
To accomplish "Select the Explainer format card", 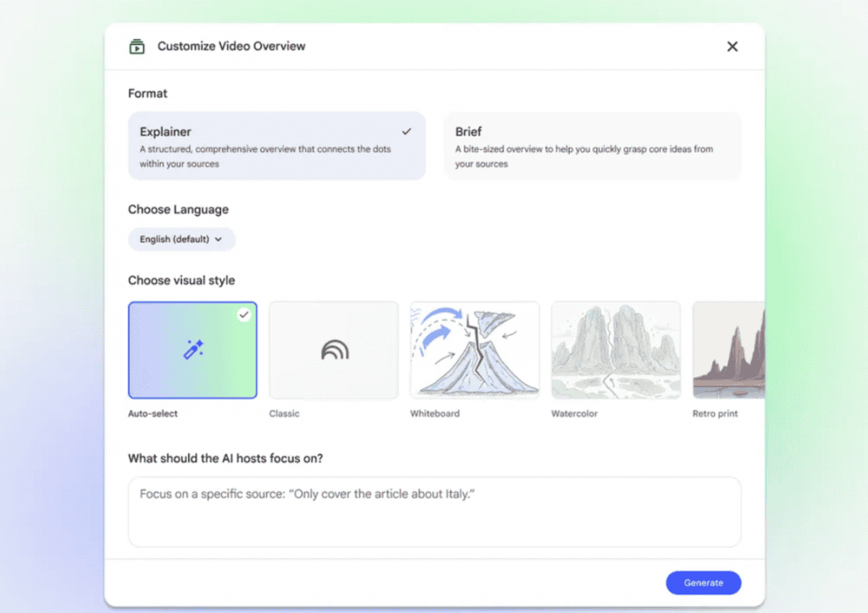I will (276, 146).
